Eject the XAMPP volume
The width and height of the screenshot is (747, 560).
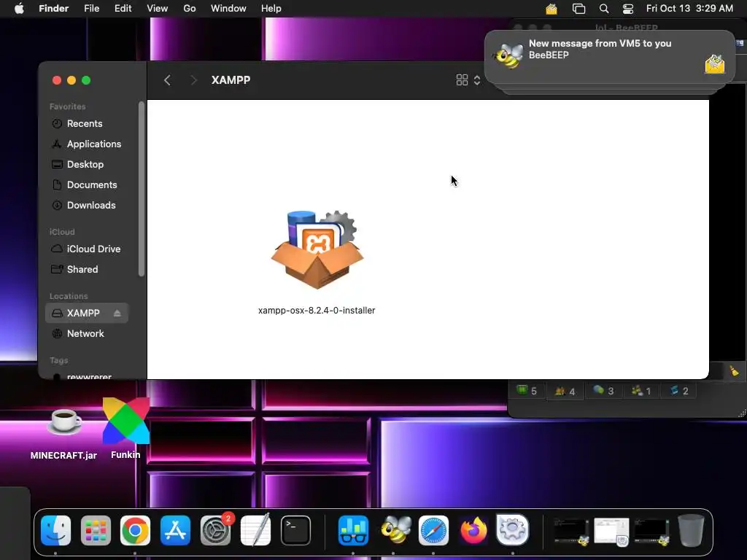click(x=117, y=314)
